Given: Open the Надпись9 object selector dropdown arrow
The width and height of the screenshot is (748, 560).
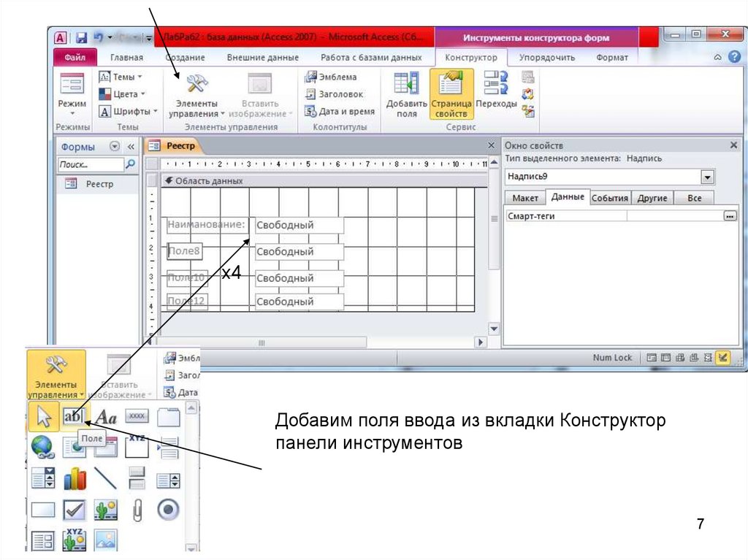Looking at the screenshot, I should (707, 177).
